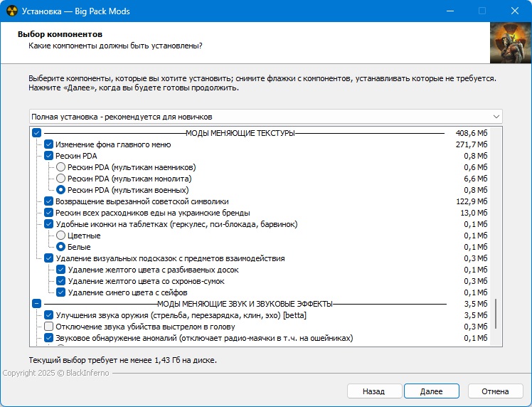Toggle 'МОДЫ МЕНЯЮЩИЕ ТЕКСТУРЫ' section checkbox
The height and width of the screenshot is (407, 532).
(x=37, y=133)
